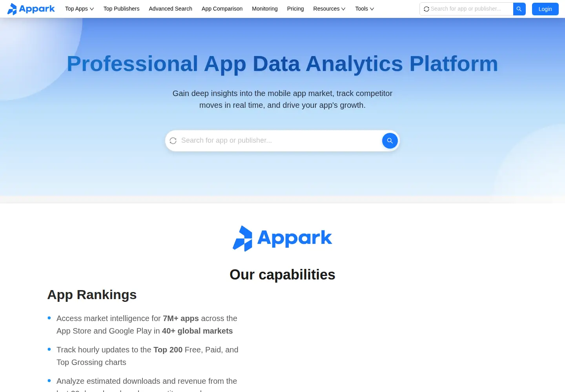Click the Top 200 charts bullet text
This screenshot has height=392, width=565.
point(148,356)
